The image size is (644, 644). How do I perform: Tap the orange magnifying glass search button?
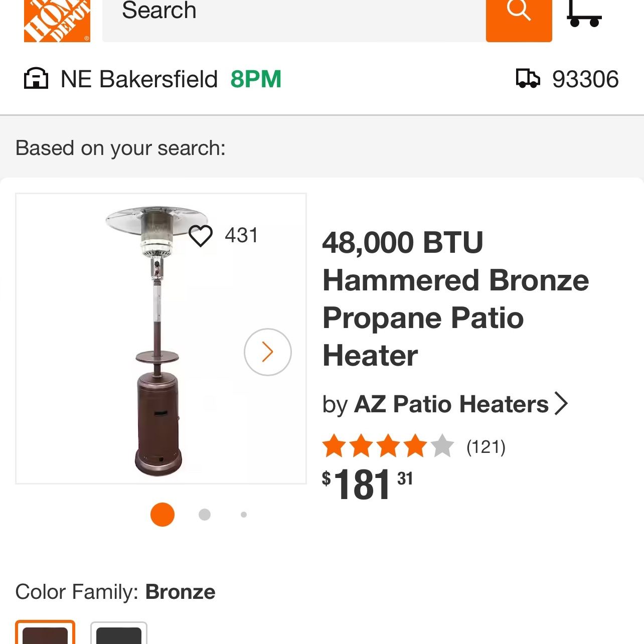519,21
